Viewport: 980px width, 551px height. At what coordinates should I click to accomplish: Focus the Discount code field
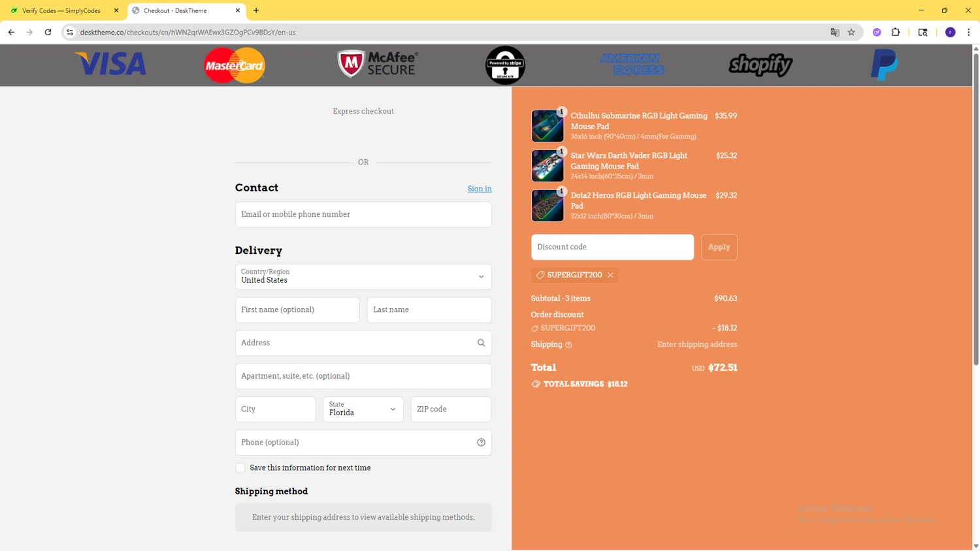(x=613, y=247)
